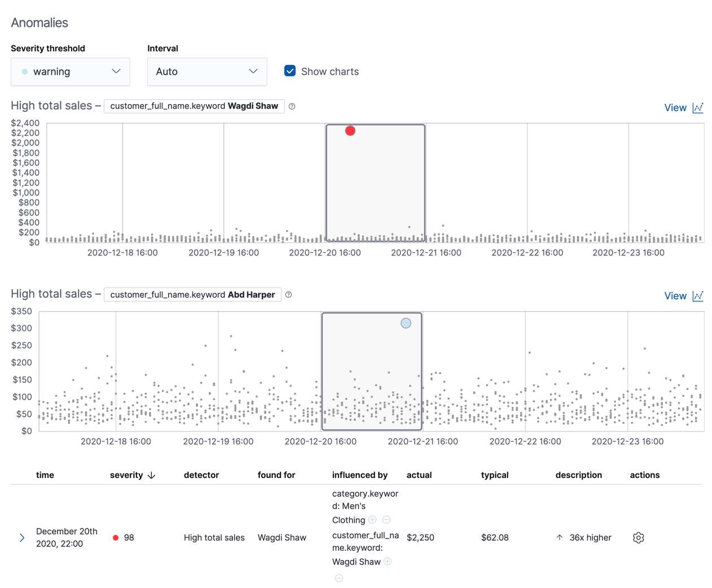Click the View link for Wagdi Shaw chart

coord(675,107)
